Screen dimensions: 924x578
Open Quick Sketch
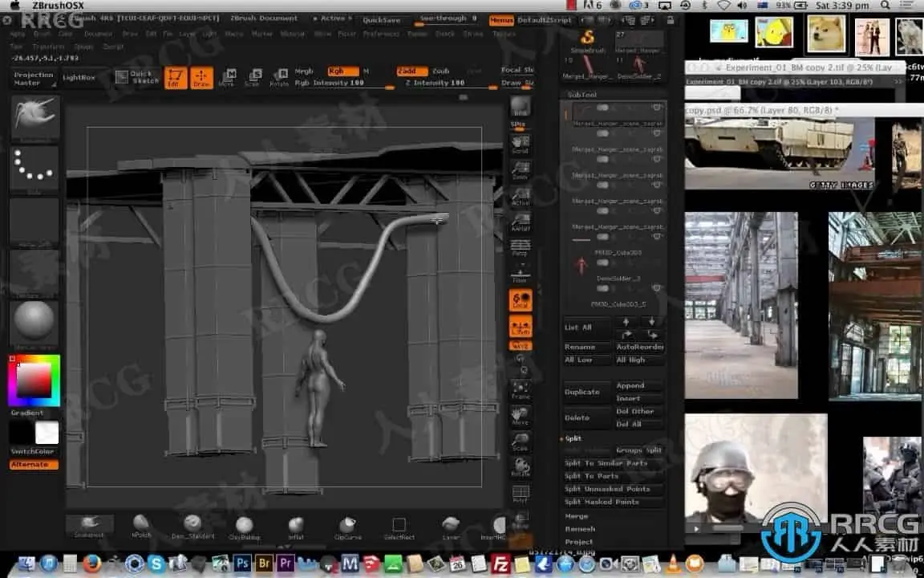(133, 77)
